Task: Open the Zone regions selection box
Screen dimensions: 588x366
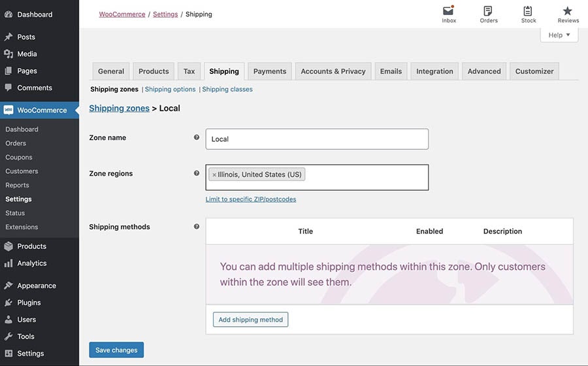Action: (366, 177)
